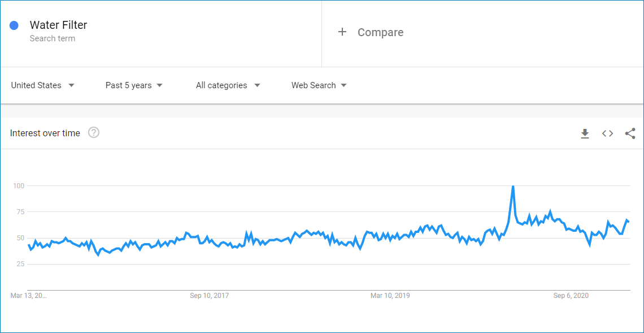Open the embed code for the trends chart
The width and height of the screenshot is (644, 333).
[x=607, y=133]
